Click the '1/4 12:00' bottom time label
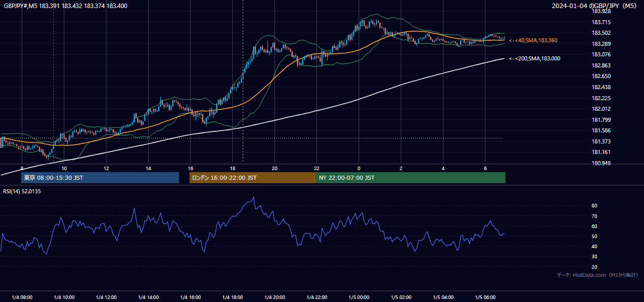Viewport: 644px width, 302px height. click(x=106, y=297)
